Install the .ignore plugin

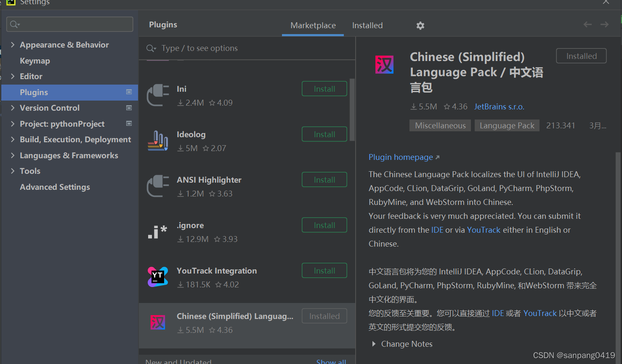(x=324, y=225)
